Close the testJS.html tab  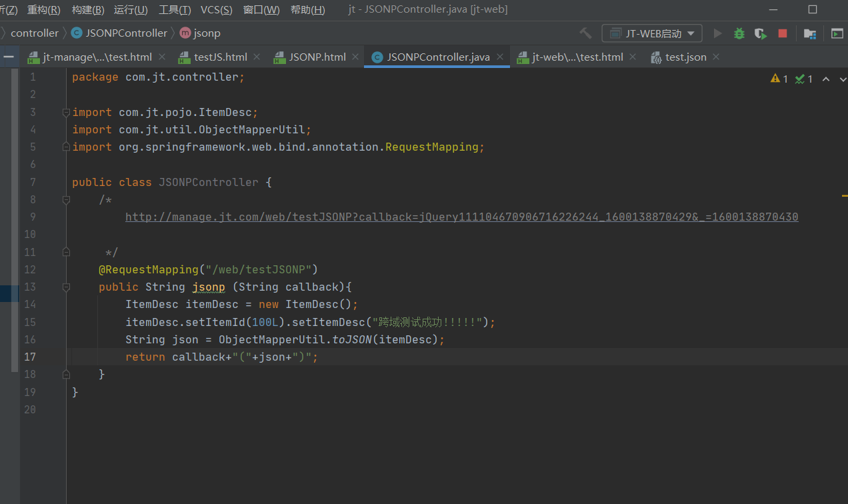tap(257, 57)
